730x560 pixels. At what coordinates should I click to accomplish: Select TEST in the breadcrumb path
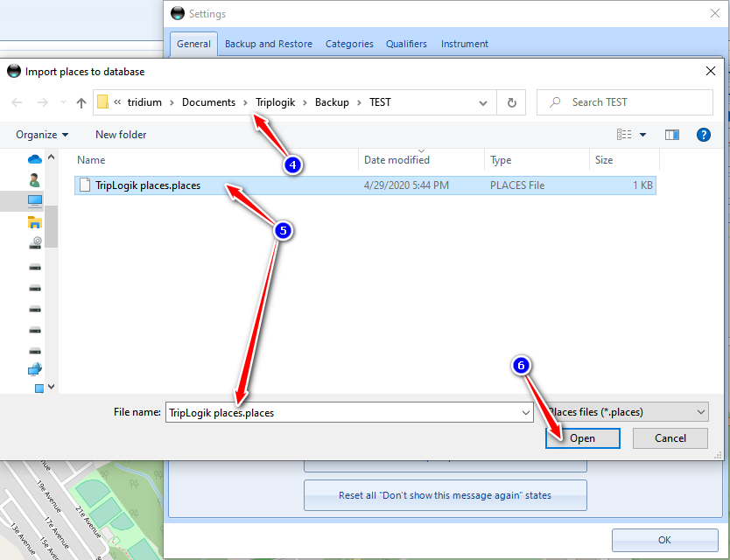(380, 102)
